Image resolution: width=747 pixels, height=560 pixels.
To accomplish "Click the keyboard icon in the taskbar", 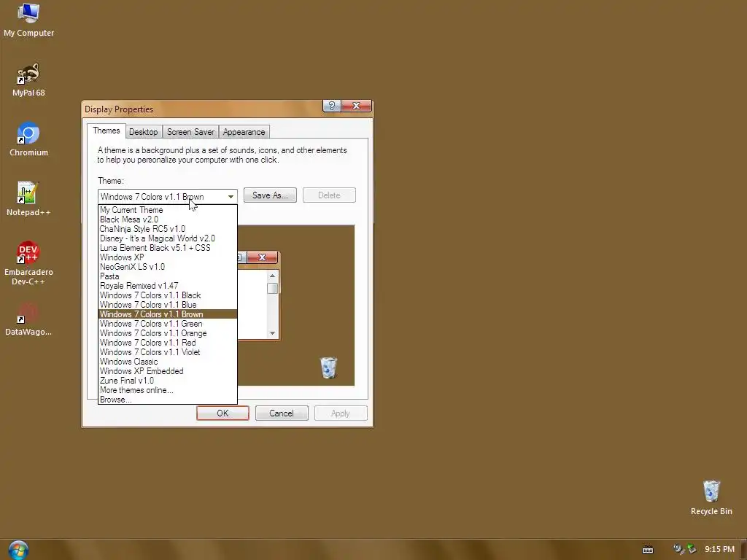I will (648, 550).
